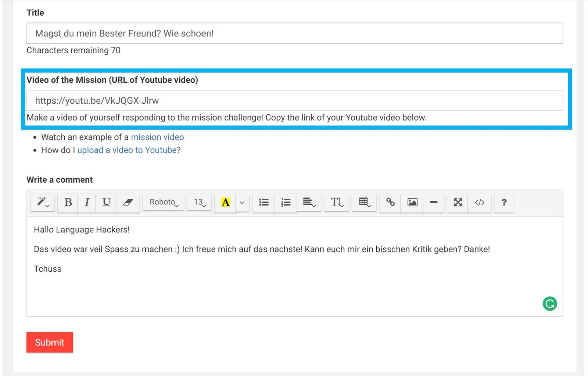This screenshot has height=376, width=588.
Task: Open the paragraph alignment menu
Action: (309, 202)
